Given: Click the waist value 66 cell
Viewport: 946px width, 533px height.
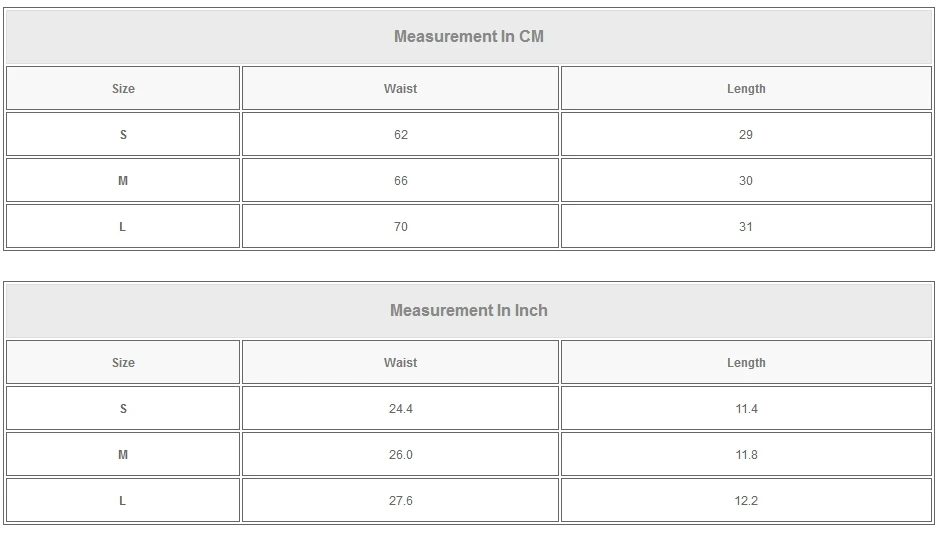Looking at the screenshot, I should [x=400, y=181].
